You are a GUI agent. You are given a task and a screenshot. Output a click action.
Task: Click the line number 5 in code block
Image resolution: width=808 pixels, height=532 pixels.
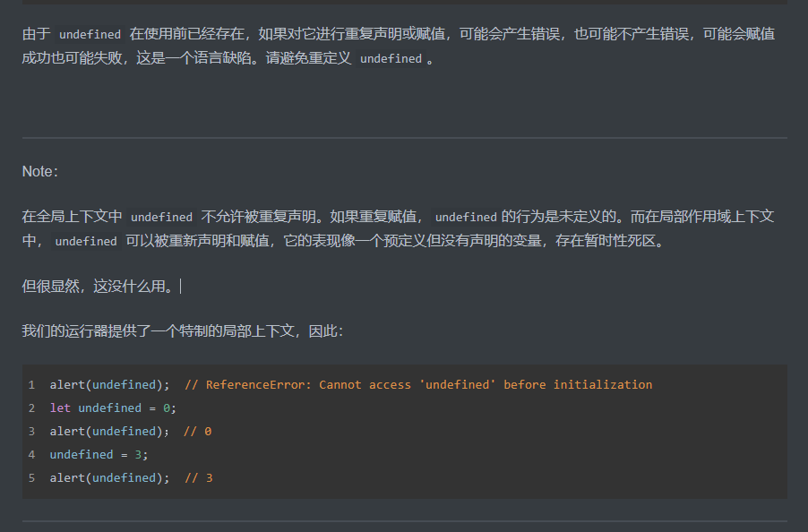coord(32,478)
